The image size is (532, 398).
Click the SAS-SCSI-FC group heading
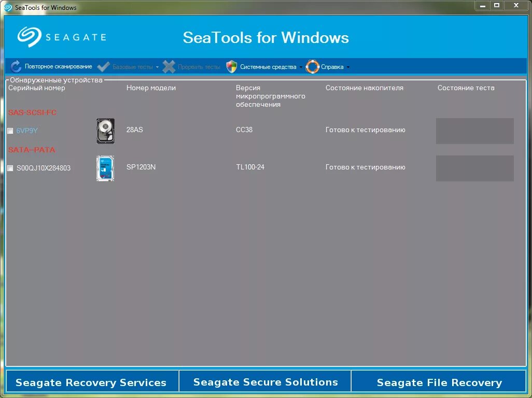32,112
